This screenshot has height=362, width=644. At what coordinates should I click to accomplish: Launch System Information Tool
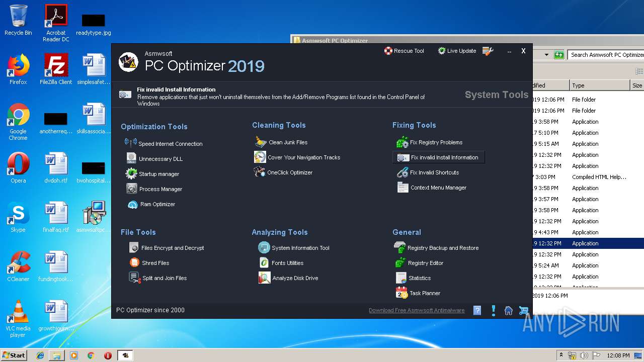click(x=294, y=248)
